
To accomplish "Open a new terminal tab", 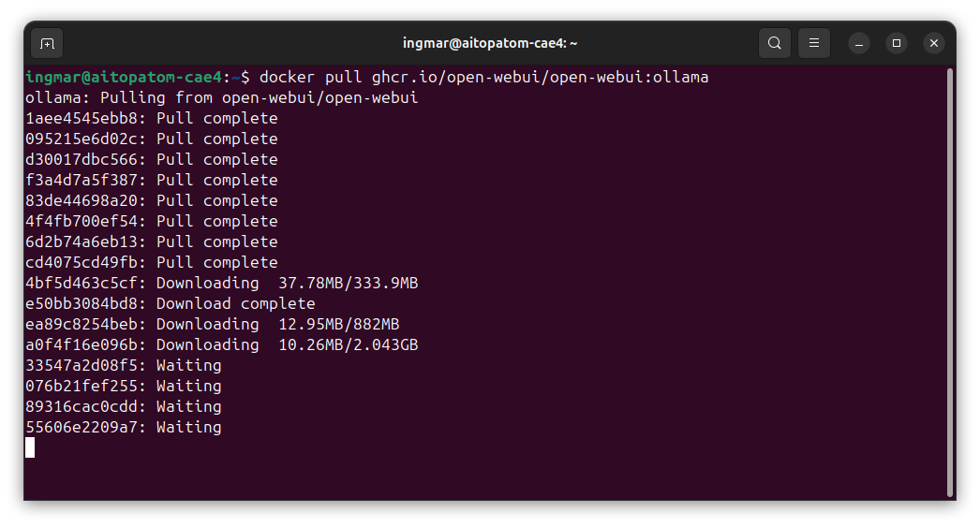I will tap(47, 43).
